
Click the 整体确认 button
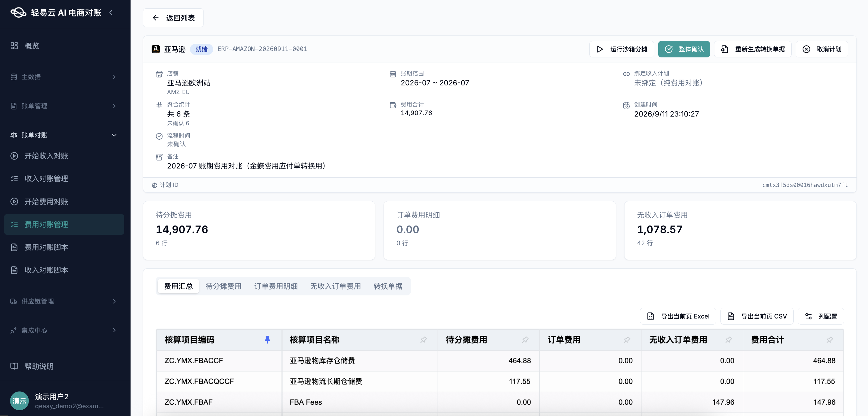(x=684, y=49)
